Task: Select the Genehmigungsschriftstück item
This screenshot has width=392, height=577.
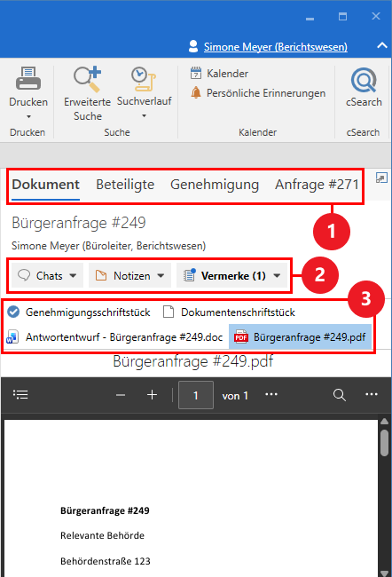Action: 79,312
